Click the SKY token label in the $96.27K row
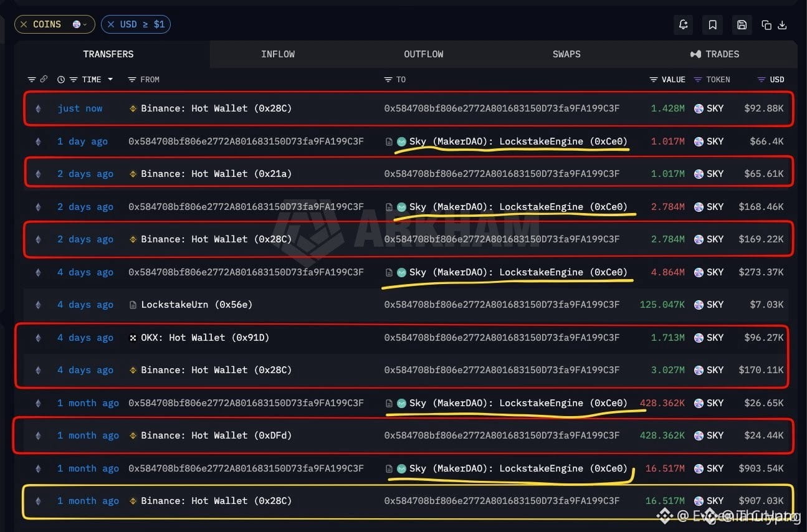The width and height of the screenshot is (807, 532). (x=715, y=338)
